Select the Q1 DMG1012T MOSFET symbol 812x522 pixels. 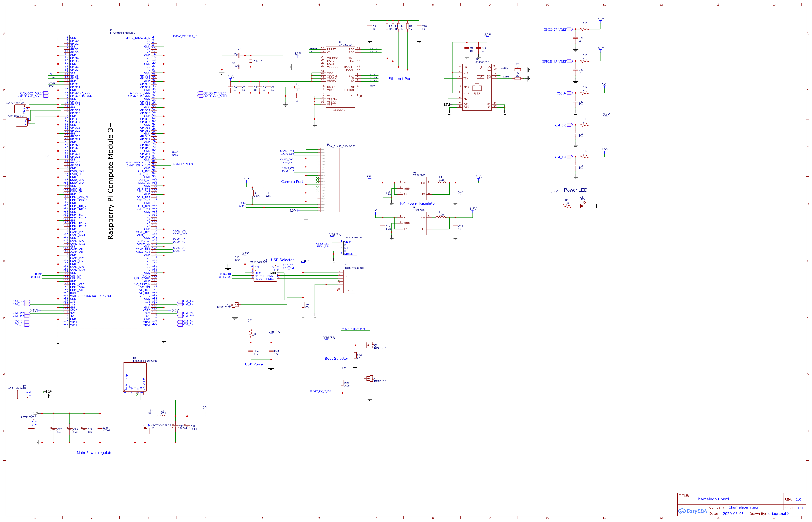point(235,305)
